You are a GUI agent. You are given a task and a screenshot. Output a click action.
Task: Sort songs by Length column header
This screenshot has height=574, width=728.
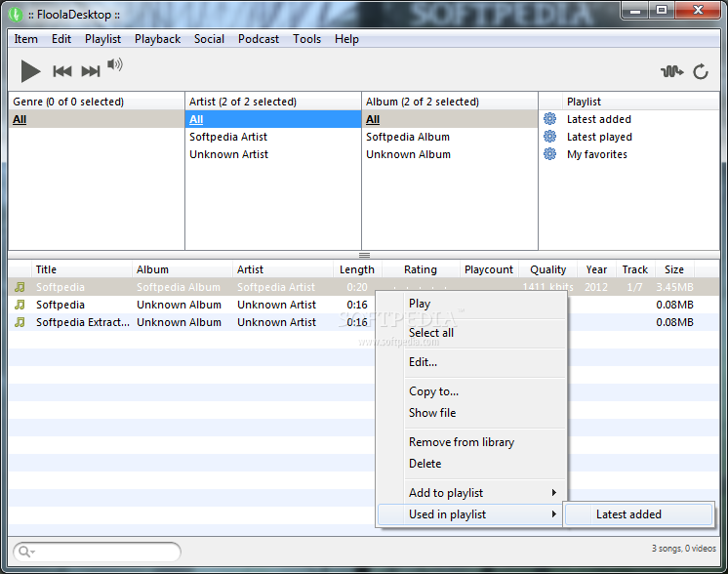tap(357, 269)
